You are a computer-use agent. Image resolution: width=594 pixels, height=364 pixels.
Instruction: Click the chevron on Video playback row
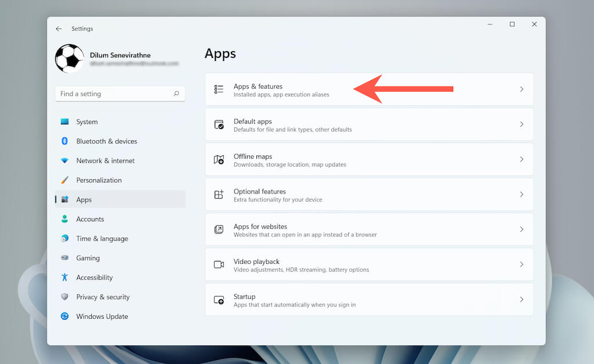[521, 264]
